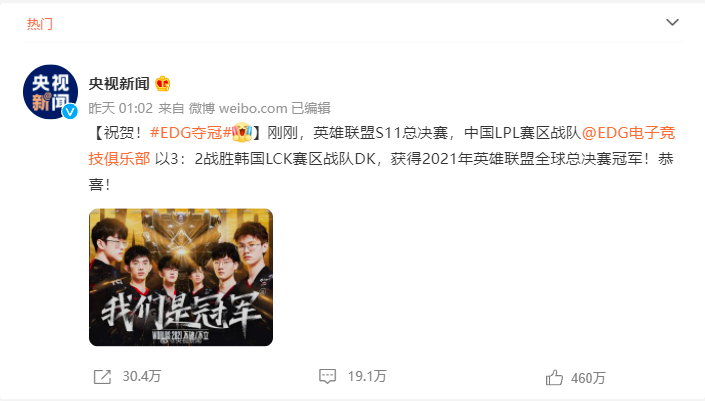Open the 我们是冠军 image thumbnail
Image resolution: width=705 pixels, height=401 pixels.
181,277
